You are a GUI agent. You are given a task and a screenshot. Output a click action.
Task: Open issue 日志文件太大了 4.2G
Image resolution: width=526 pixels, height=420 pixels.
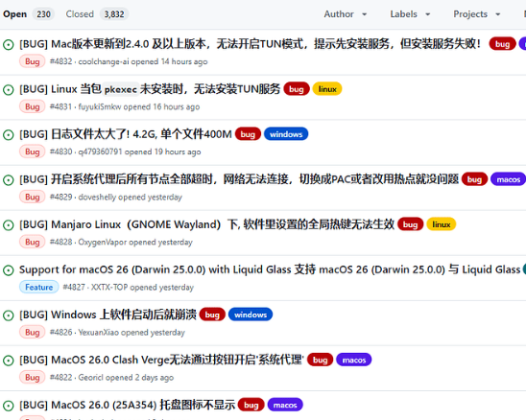click(126, 134)
